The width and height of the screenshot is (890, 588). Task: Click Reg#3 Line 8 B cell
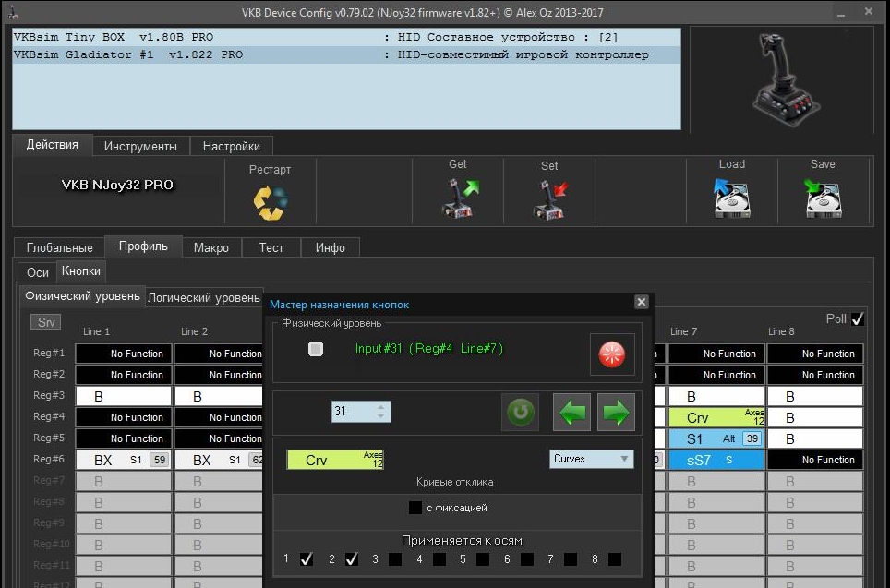point(815,396)
